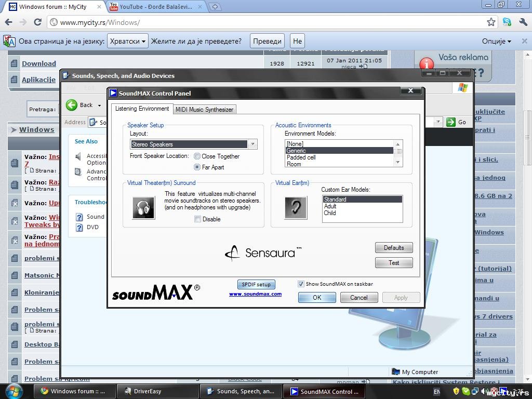532x399 pixels.
Task: Select Far Apart speaker location
Action: pos(197,167)
